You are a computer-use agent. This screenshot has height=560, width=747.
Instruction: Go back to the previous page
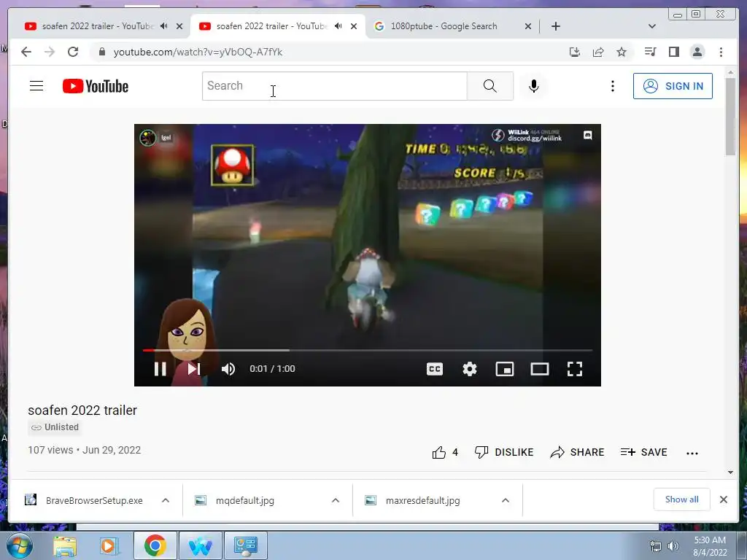[x=26, y=52]
